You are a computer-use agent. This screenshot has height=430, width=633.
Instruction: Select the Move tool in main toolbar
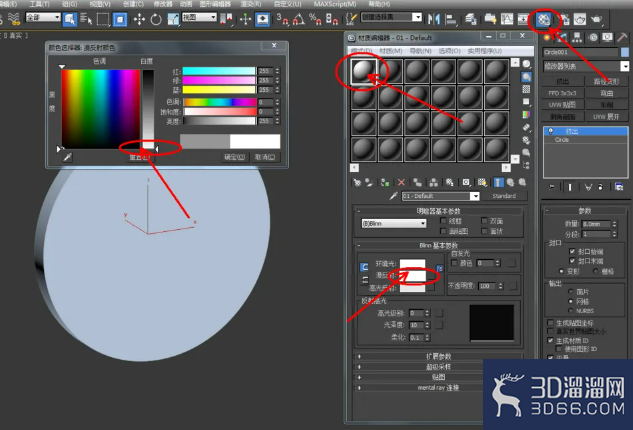pyautogui.click(x=139, y=19)
